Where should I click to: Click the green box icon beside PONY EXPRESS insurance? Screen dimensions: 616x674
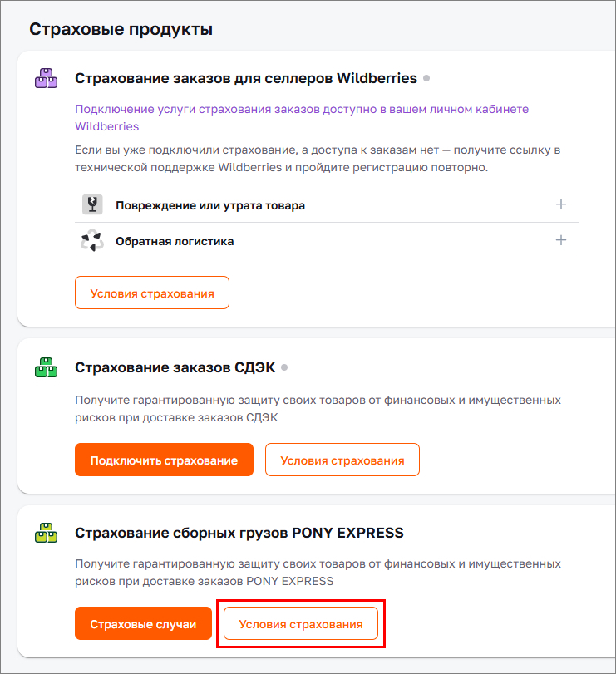(x=47, y=534)
